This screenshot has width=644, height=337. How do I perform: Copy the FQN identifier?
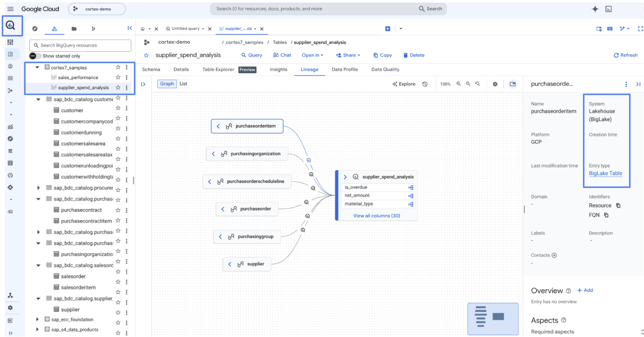(606, 215)
